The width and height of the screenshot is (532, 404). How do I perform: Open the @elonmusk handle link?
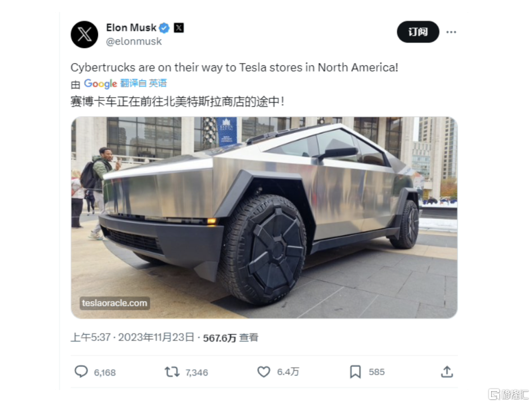[133, 41]
